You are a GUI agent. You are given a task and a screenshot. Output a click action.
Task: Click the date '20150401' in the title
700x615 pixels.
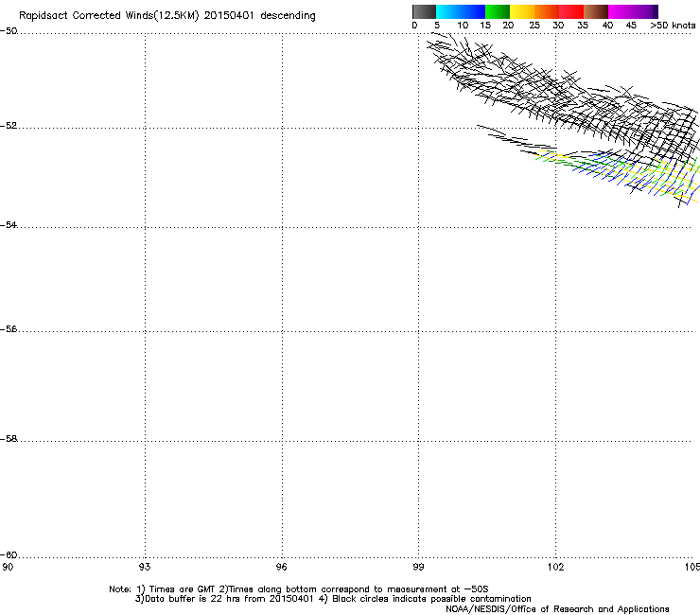229,16
